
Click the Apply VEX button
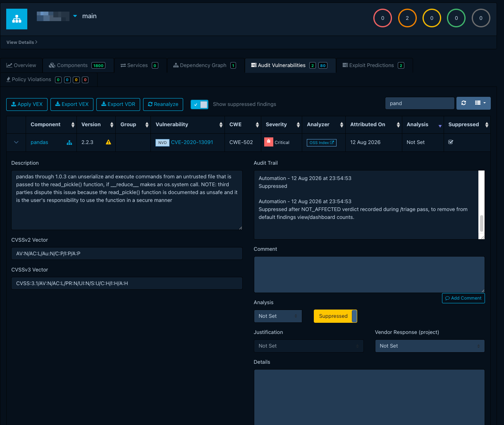pyautogui.click(x=27, y=104)
